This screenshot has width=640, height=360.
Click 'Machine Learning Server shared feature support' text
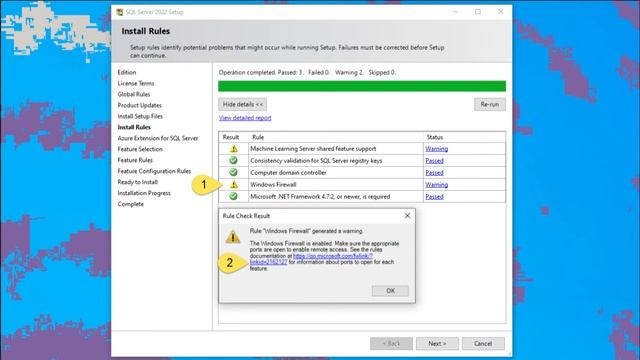[313, 149]
